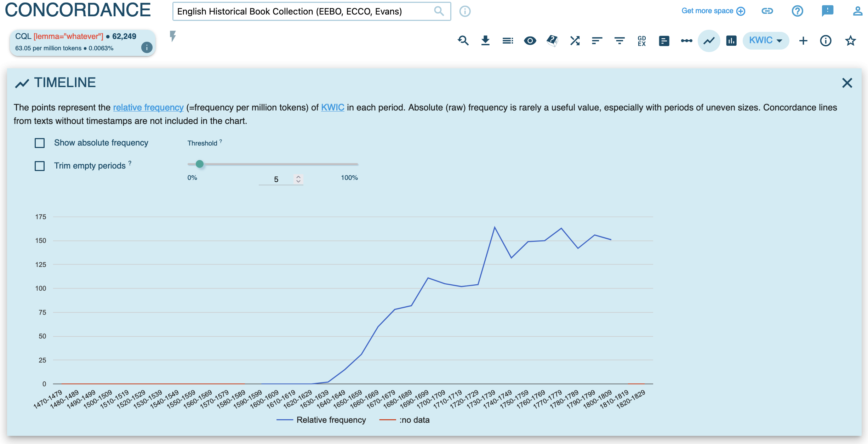Open the shuffle lines icon
868x444 pixels.
575,41
